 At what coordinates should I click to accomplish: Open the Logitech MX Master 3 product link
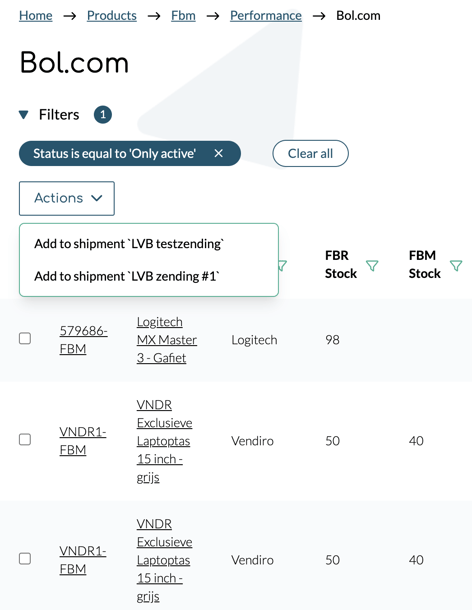click(167, 340)
